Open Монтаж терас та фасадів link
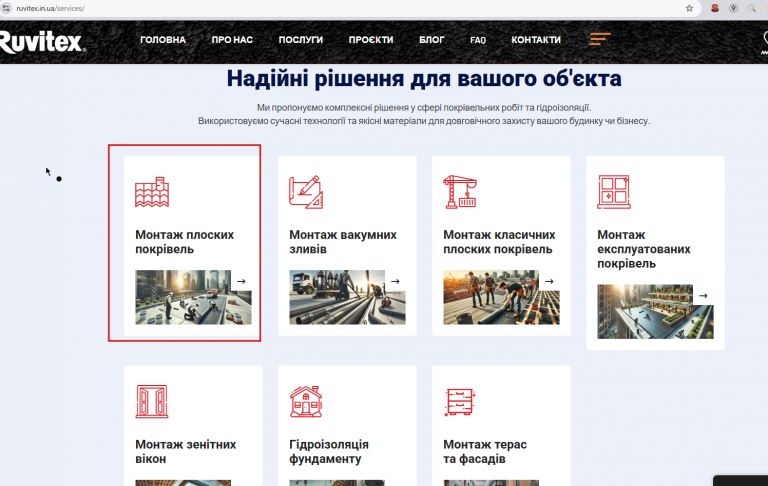The image size is (768, 486). pos(485,452)
